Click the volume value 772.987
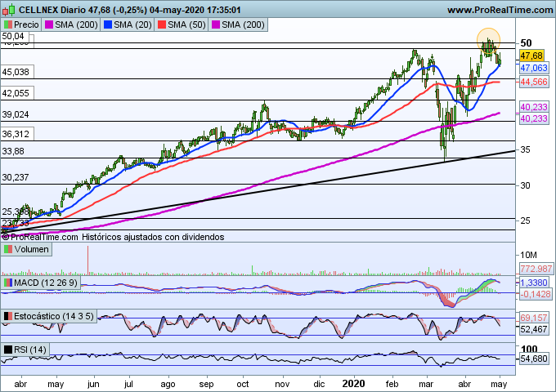 click(536, 269)
